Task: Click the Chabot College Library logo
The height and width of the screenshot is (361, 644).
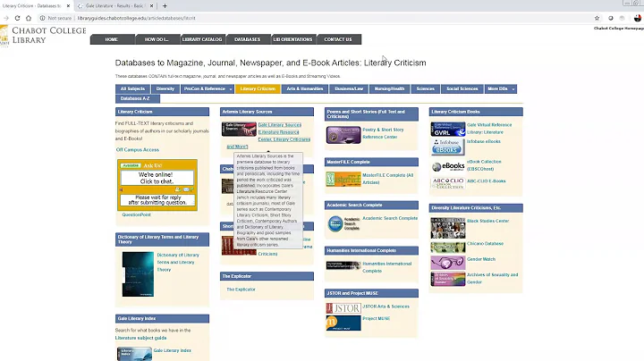Action: point(43,35)
